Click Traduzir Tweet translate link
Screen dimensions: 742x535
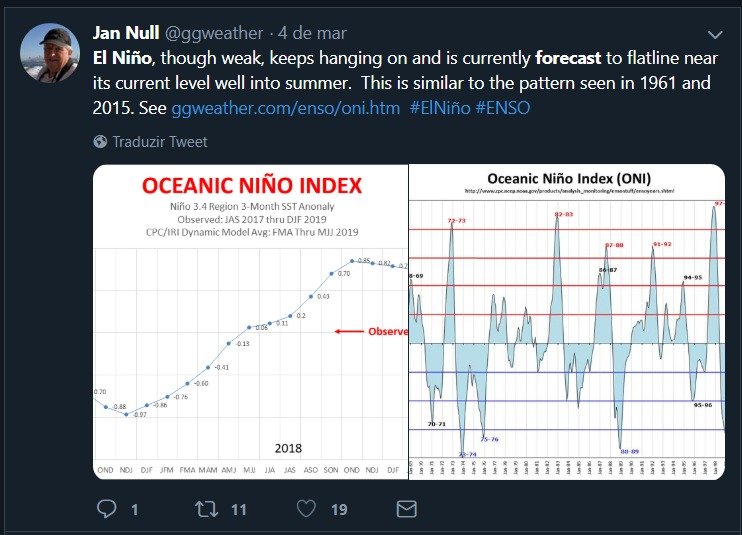point(160,141)
